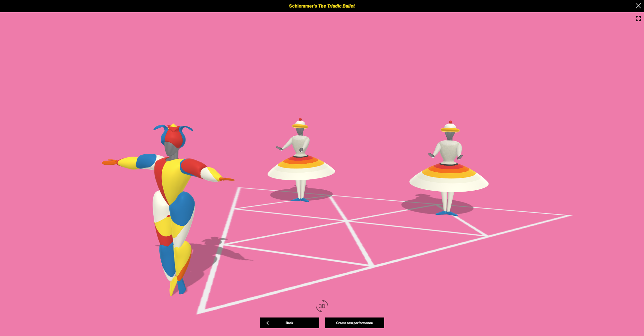Click the title Schlemmer's The Triadic Ballet
This screenshot has height=336, width=644.
(321, 6)
